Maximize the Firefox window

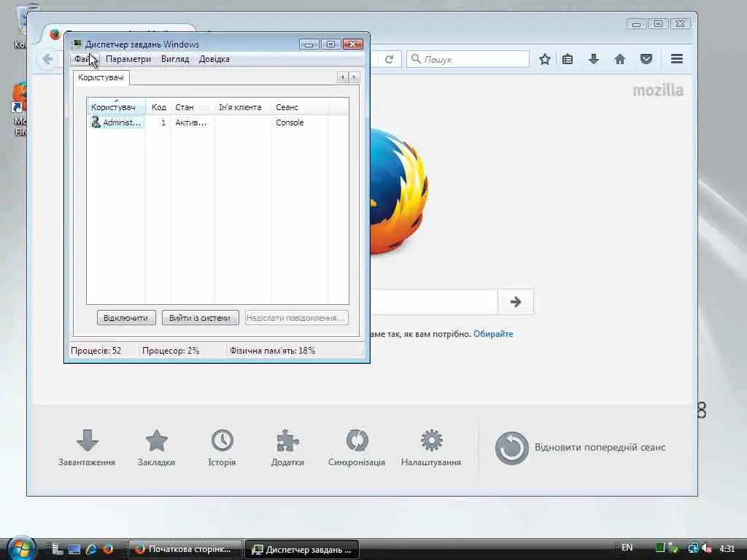pyautogui.click(x=659, y=24)
